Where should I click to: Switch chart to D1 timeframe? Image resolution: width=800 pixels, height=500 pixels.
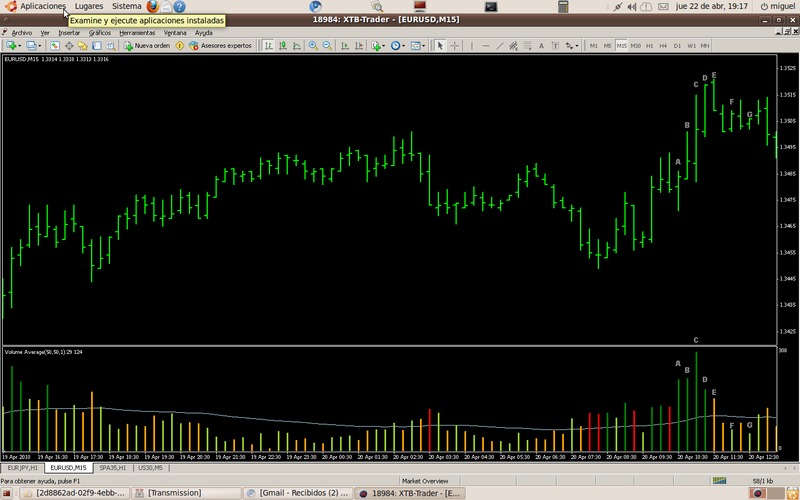[x=677, y=46]
